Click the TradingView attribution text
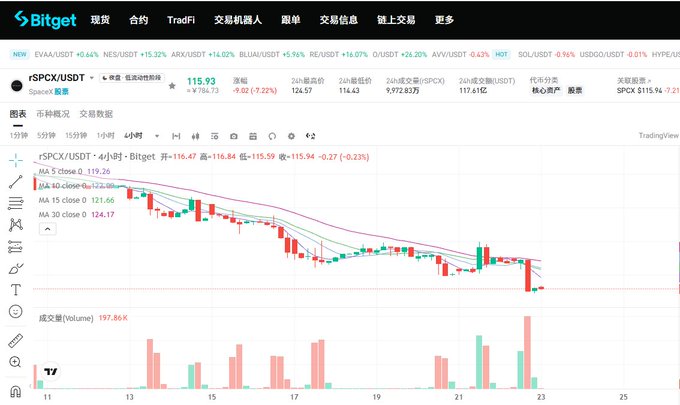The height and width of the screenshot is (405, 680). [x=658, y=136]
